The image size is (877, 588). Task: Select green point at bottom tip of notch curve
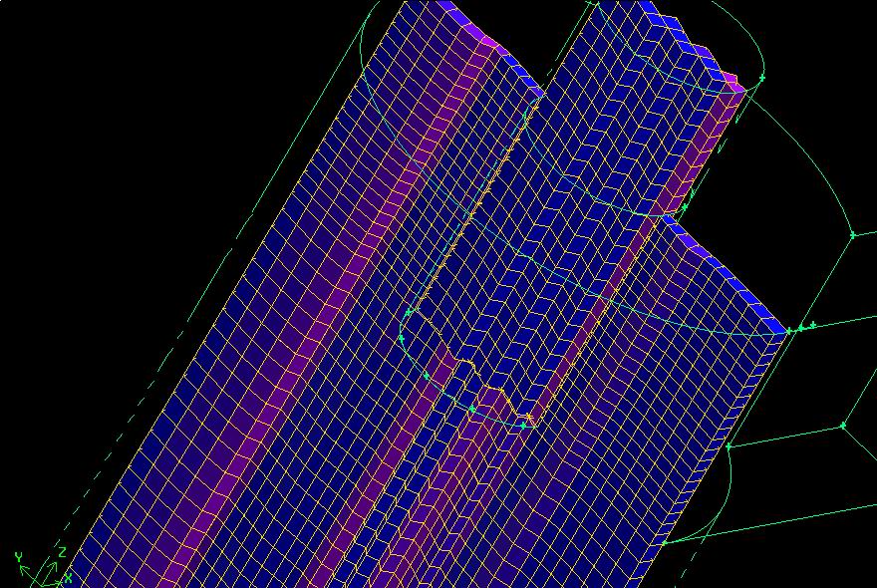pos(524,426)
